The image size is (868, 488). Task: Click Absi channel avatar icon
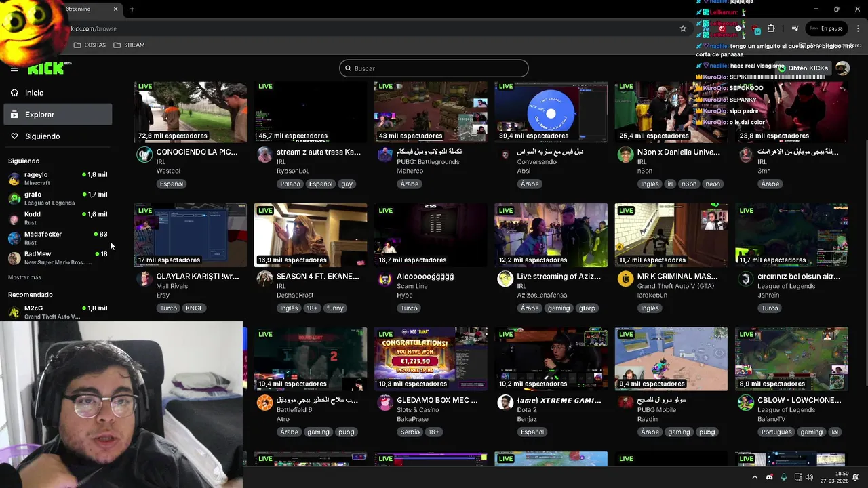[x=505, y=155]
